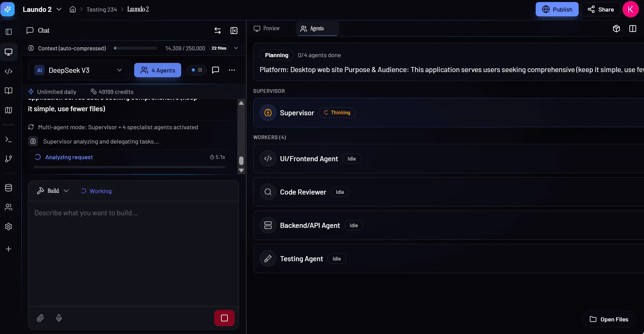Select the Code Reviewer row
The height and width of the screenshot is (334, 644).
pyautogui.click(x=449, y=192)
